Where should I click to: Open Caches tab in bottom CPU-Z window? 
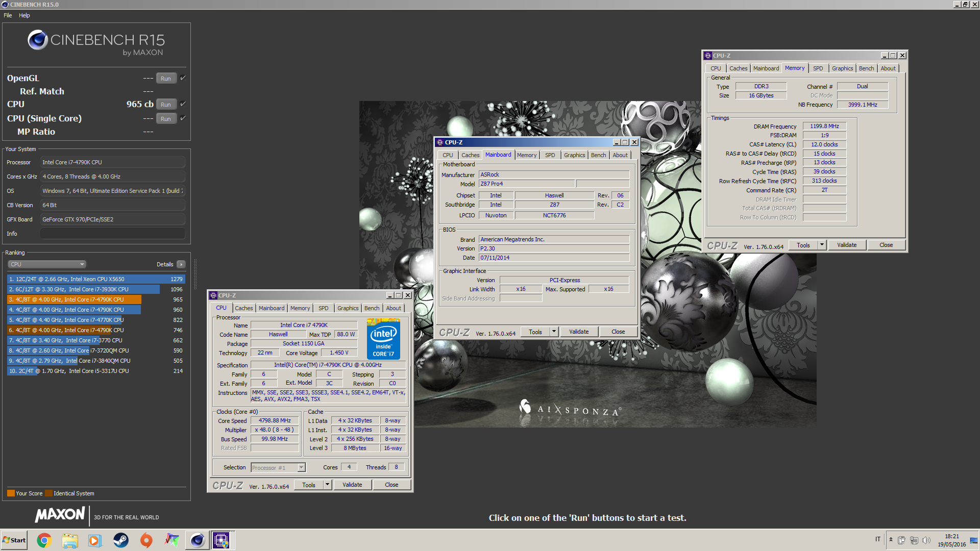click(x=243, y=308)
